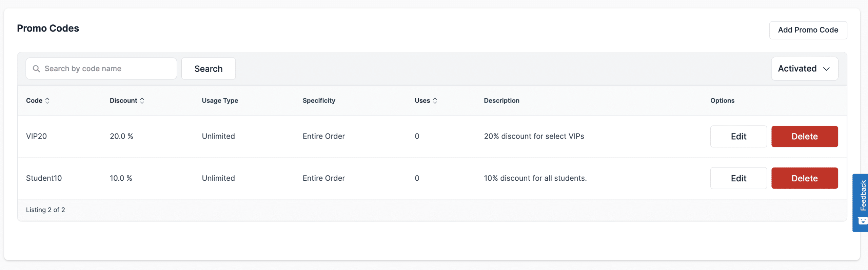Click the magnifier icon in search field

click(x=36, y=69)
